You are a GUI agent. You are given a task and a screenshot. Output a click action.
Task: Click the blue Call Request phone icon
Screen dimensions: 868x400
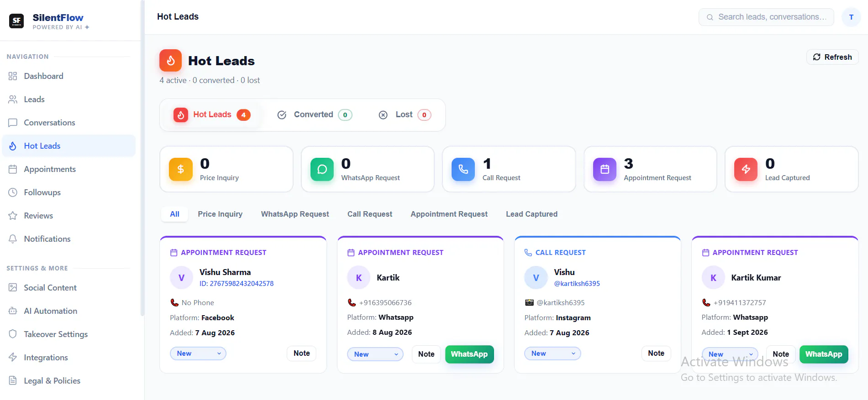tap(463, 169)
